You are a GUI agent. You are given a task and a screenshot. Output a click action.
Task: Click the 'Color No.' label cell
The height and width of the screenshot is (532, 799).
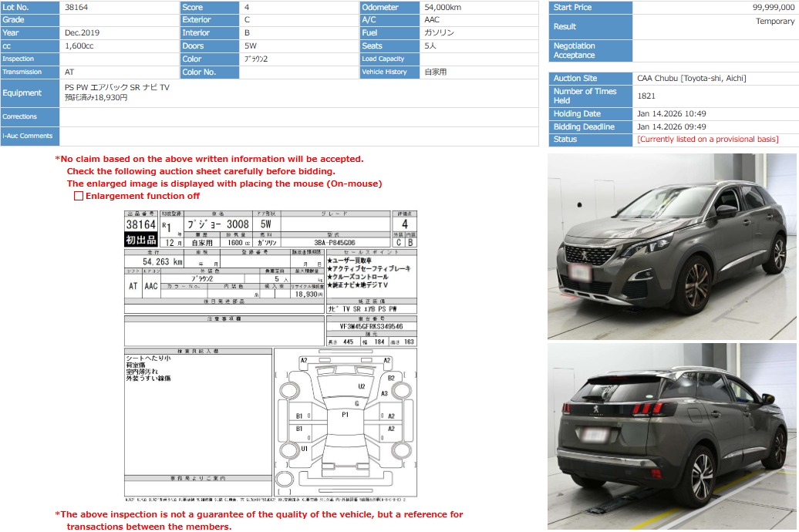point(210,72)
